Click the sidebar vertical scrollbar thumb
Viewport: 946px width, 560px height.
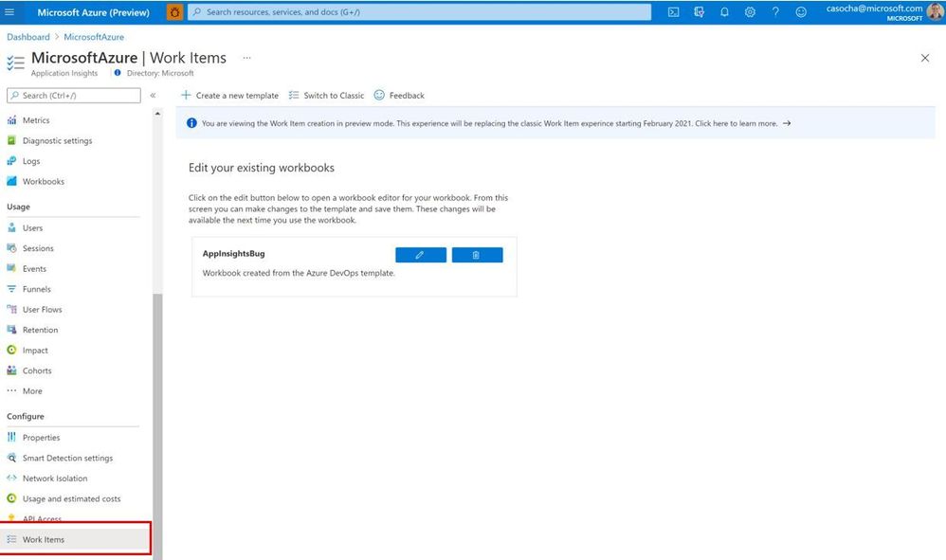157,426
